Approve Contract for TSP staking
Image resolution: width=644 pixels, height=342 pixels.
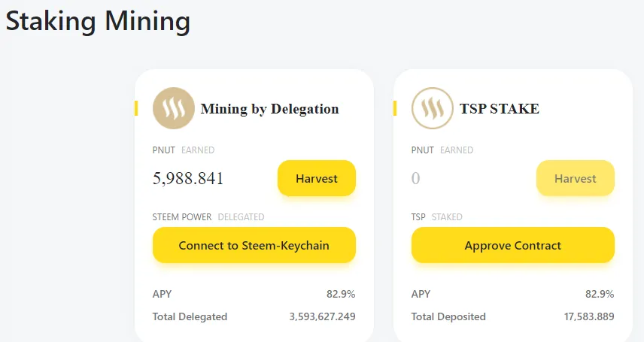(513, 245)
